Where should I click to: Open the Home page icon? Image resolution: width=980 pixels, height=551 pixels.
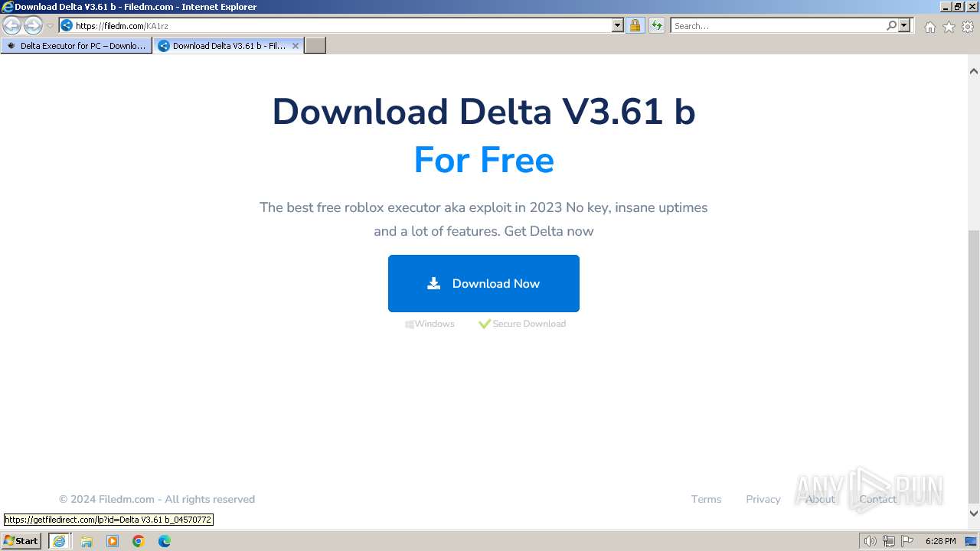pos(929,27)
